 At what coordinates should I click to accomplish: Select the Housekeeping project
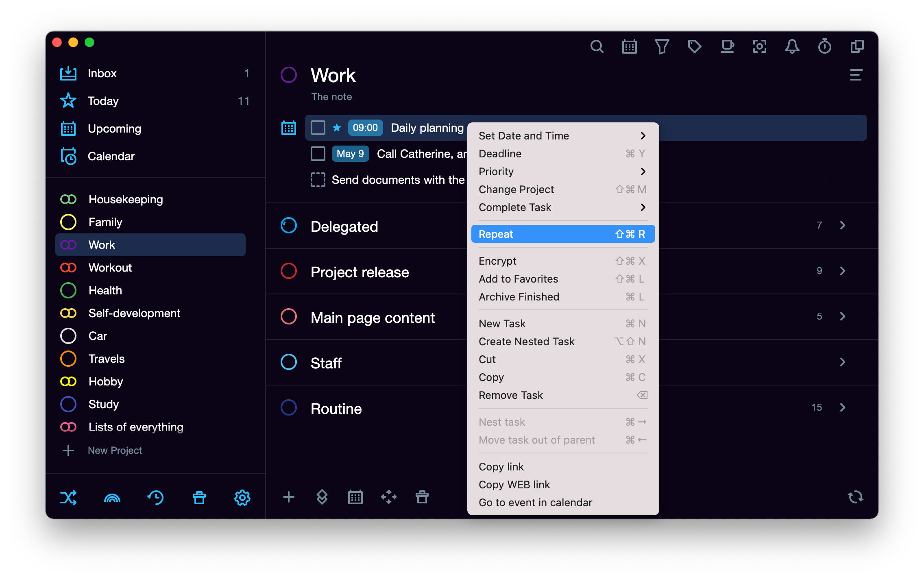(x=150, y=199)
